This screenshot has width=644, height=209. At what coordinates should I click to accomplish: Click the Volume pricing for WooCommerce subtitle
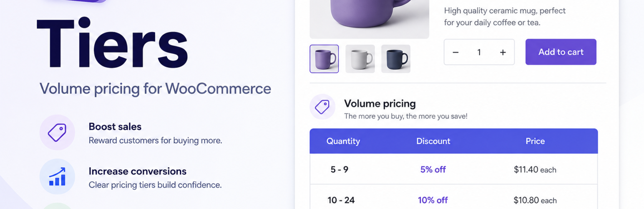tap(155, 89)
